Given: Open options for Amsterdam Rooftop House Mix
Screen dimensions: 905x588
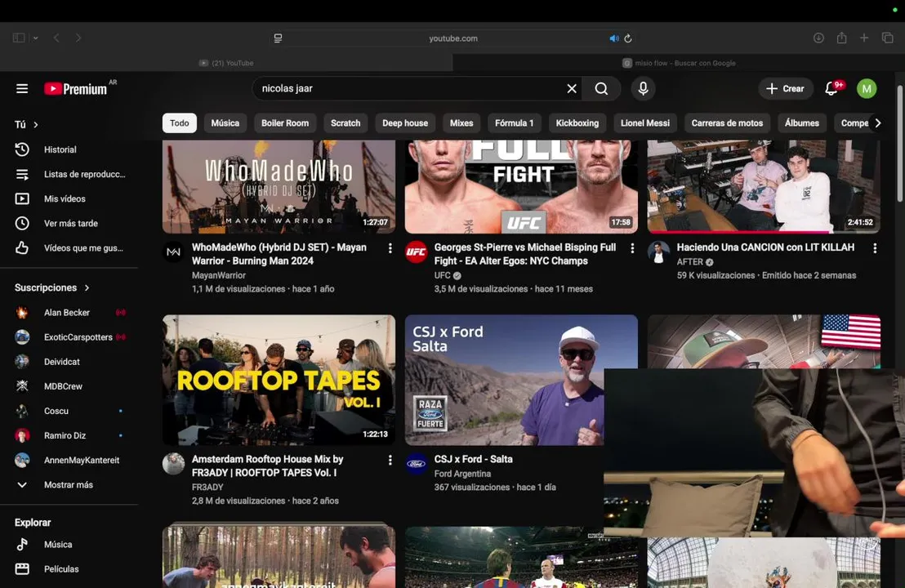Looking at the screenshot, I should [390, 460].
